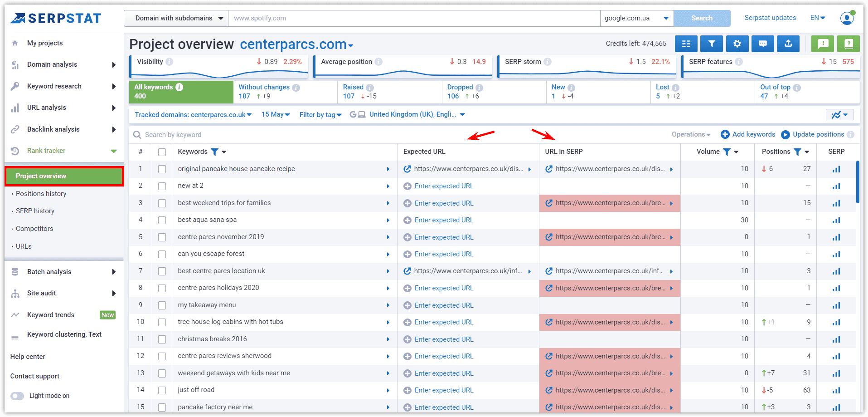Open Positions history submenu item
Screen dimensions: 868x417
click(41, 194)
